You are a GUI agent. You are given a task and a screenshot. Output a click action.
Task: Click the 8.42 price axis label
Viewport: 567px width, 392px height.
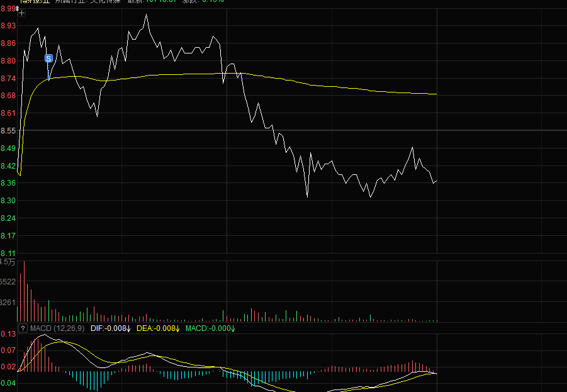[8, 166]
